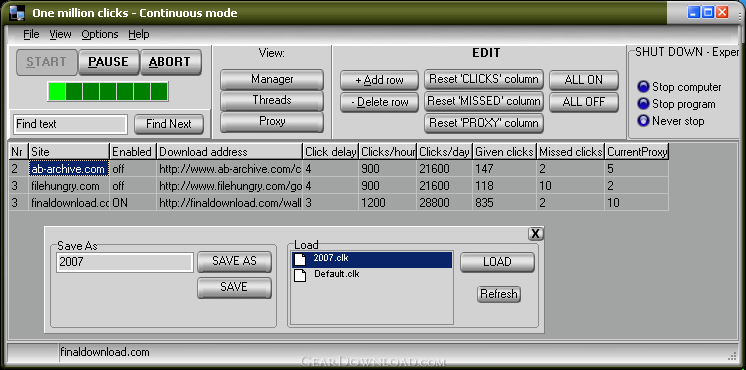Screen dimensions: 746x370
Task: Abort the run with ABORT
Action: [170, 62]
